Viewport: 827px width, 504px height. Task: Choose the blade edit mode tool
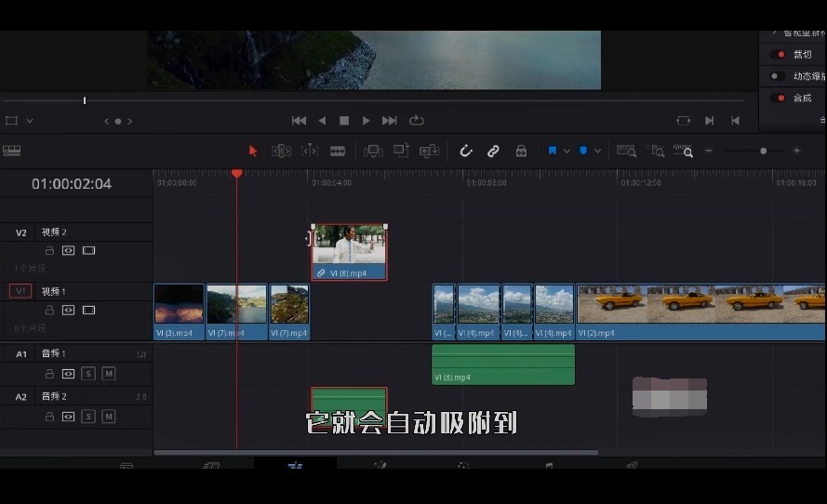[x=338, y=152]
